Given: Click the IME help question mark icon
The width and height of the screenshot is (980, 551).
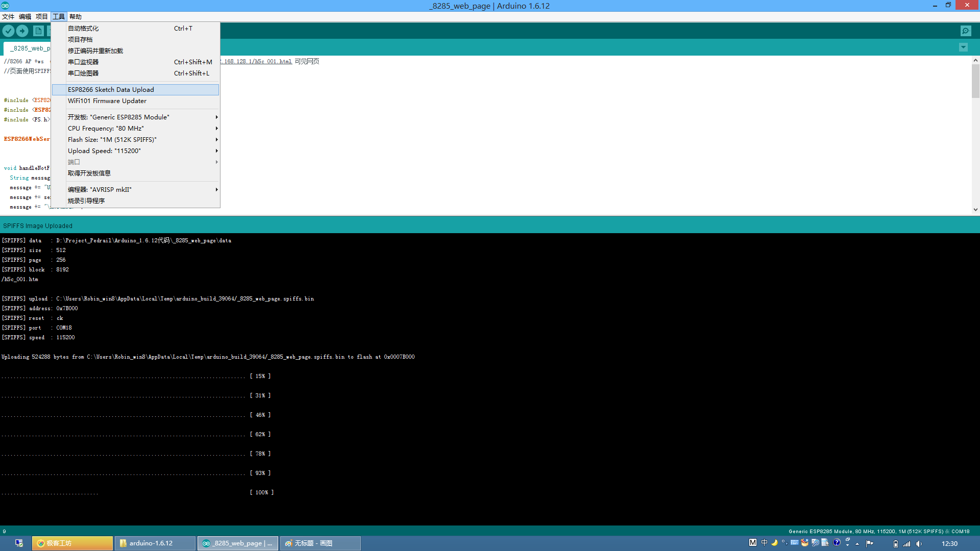Looking at the screenshot, I should pyautogui.click(x=837, y=543).
